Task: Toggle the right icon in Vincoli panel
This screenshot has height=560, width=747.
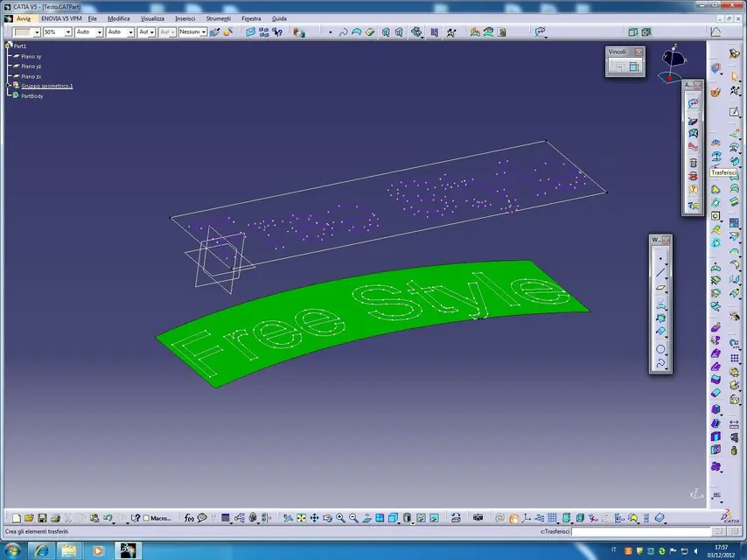Action: [634, 66]
